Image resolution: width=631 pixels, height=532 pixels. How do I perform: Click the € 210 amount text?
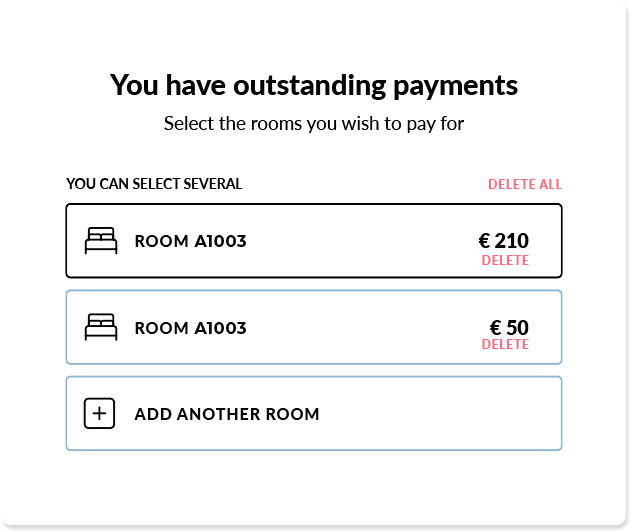click(503, 241)
